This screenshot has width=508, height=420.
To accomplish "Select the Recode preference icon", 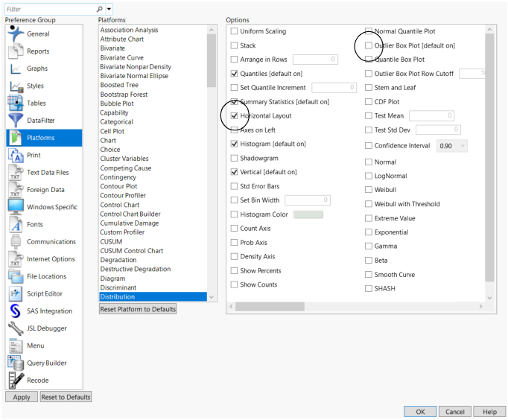I will (x=16, y=381).
